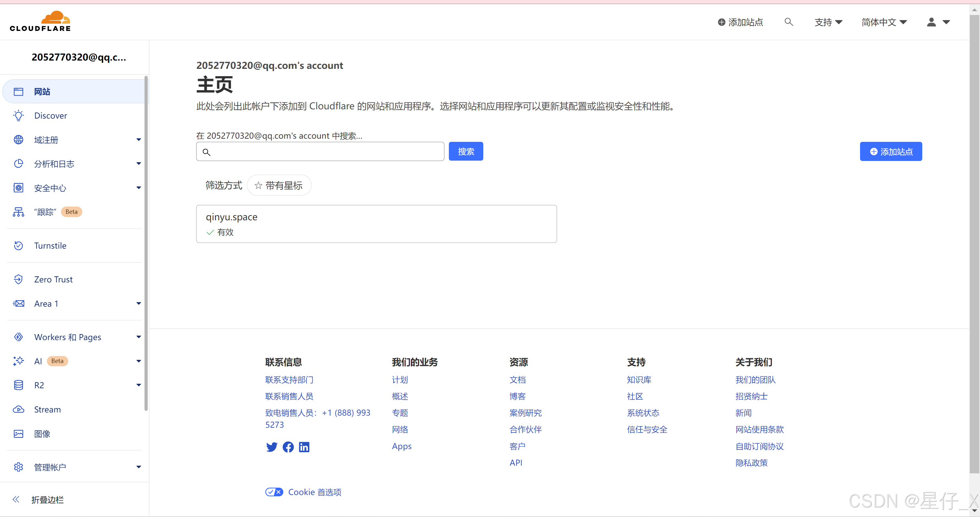The width and height of the screenshot is (980, 517).
Task: Open the Twitter social link icon
Action: [x=271, y=447]
